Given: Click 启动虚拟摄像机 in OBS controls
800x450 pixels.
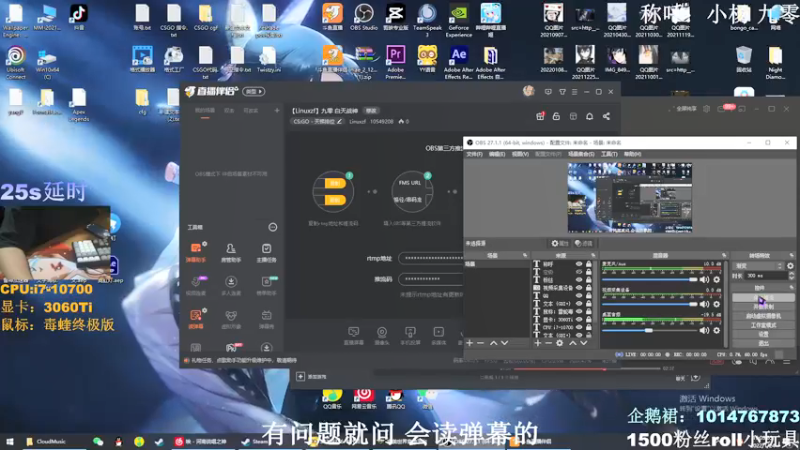Looking at the screenshot, I should [x=763, y=316].
